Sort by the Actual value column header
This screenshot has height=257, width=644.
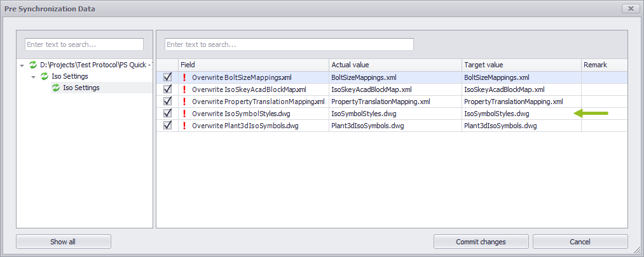click(395, 65)
